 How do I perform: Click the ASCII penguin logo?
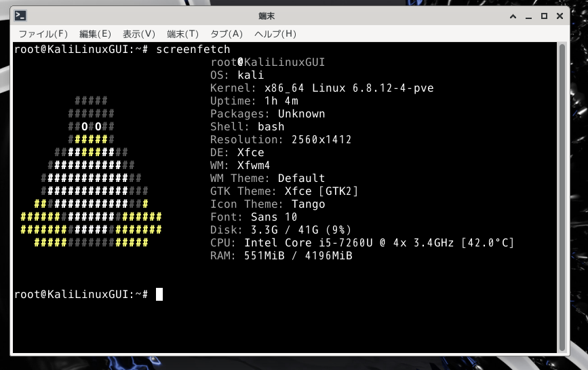click(91, 172)
